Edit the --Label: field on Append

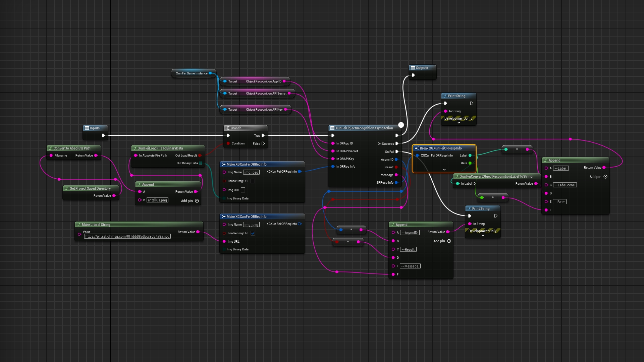pyautogui.click(x=561, y=168)
